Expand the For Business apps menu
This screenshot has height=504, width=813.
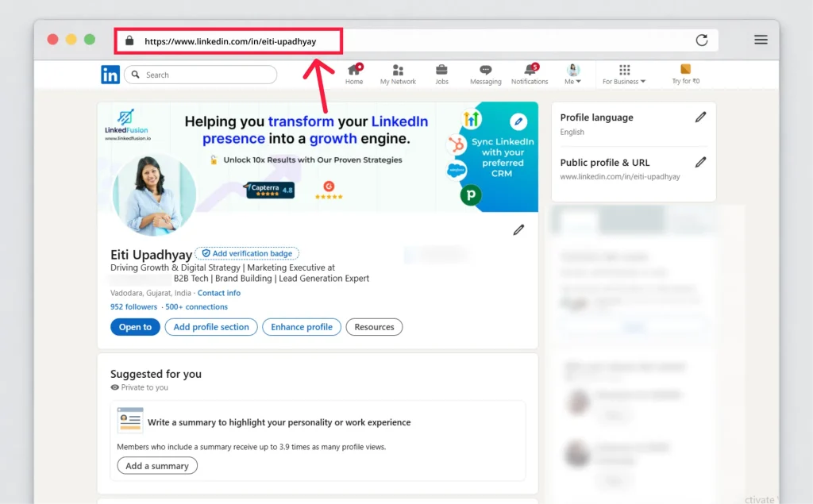[x=624, y=74]
